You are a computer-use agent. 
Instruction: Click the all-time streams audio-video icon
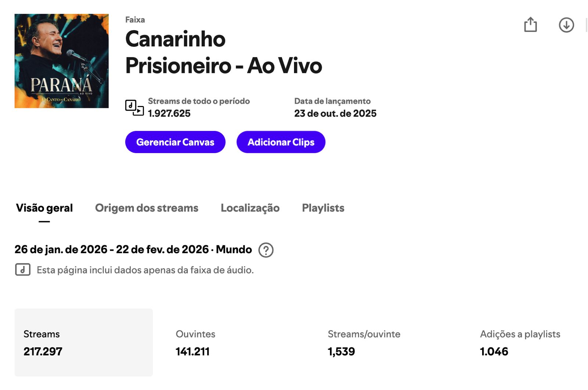(134, 107)
